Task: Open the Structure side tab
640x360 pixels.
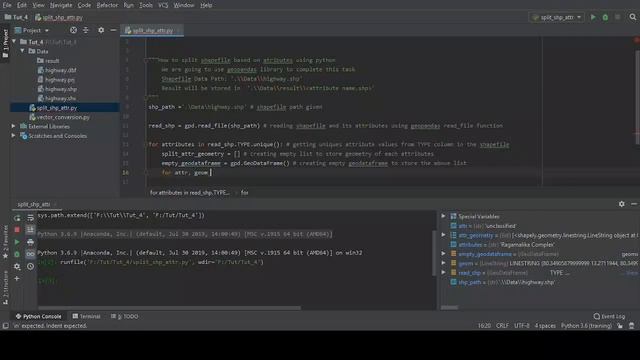Action: click(5, 287)
